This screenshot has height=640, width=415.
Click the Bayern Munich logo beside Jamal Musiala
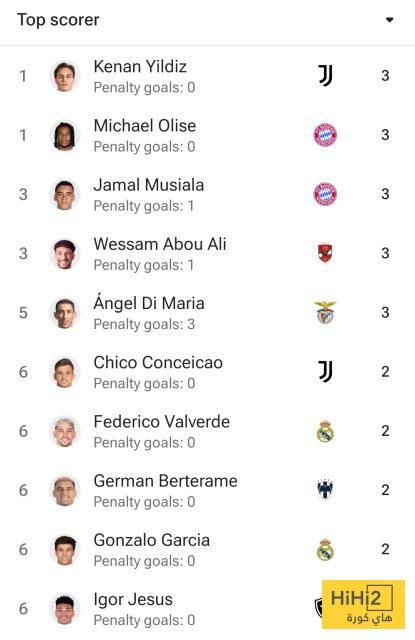click(x=325, y=194)
